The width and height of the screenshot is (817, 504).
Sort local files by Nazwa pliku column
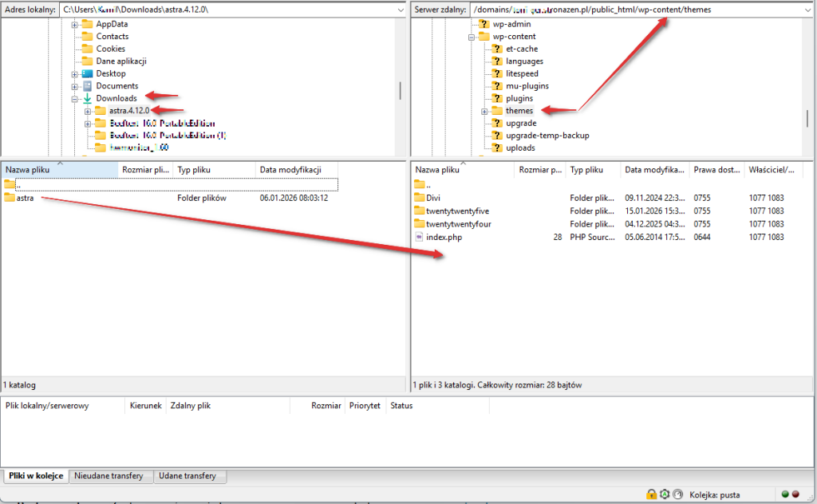[59, 170]
